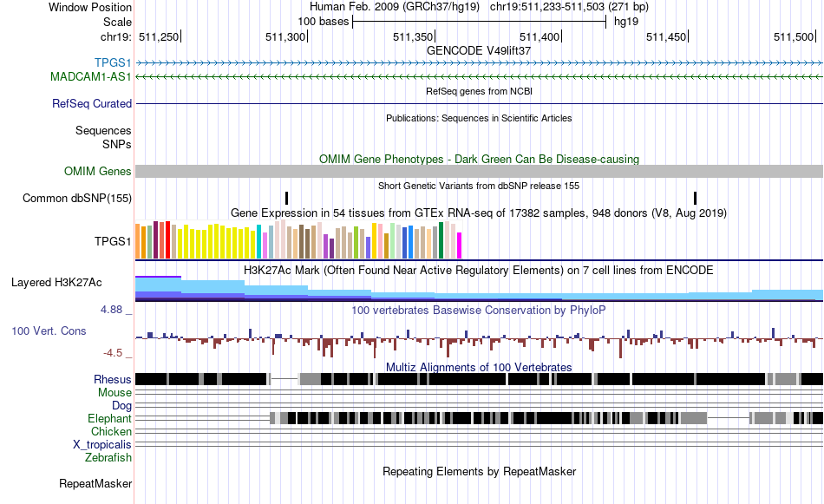This screenshot has height=504, width=824.
Task: Click the cyan bar in GTEx expression chart
Action: (259, 242)
